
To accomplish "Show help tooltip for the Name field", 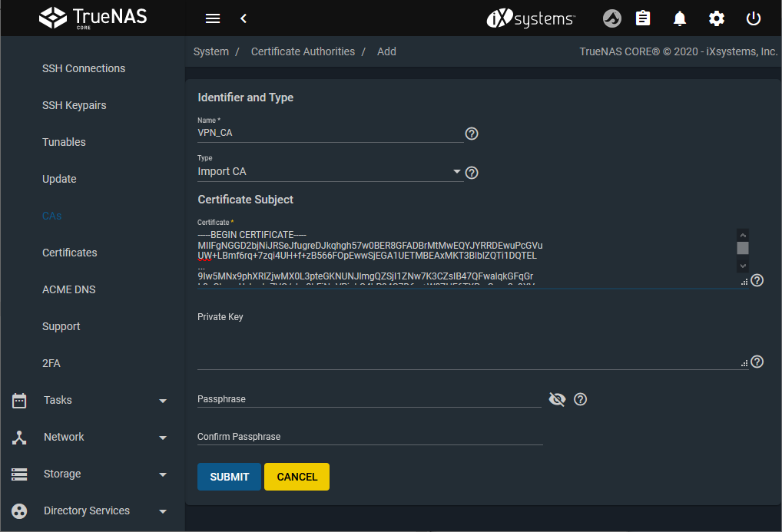I will click(472, 134).
